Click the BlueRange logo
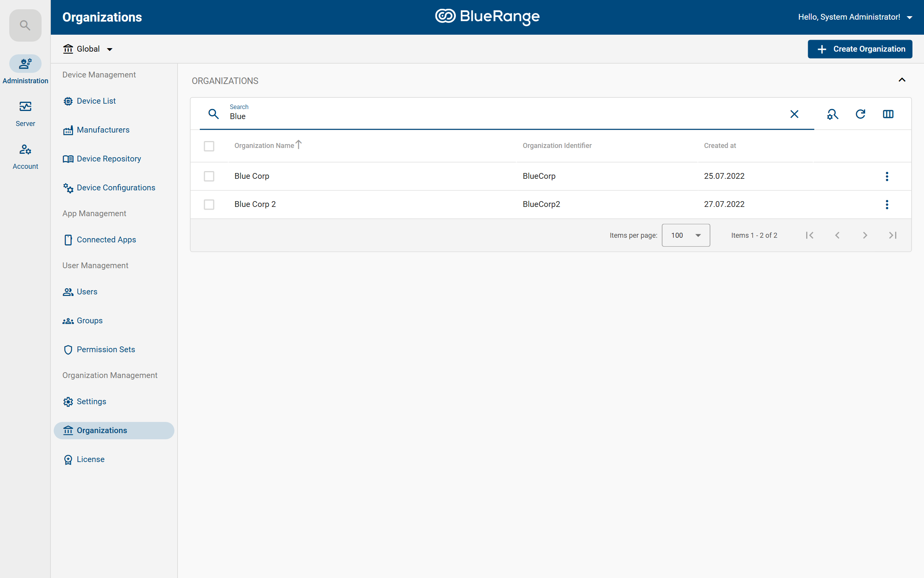 (487, 17)
